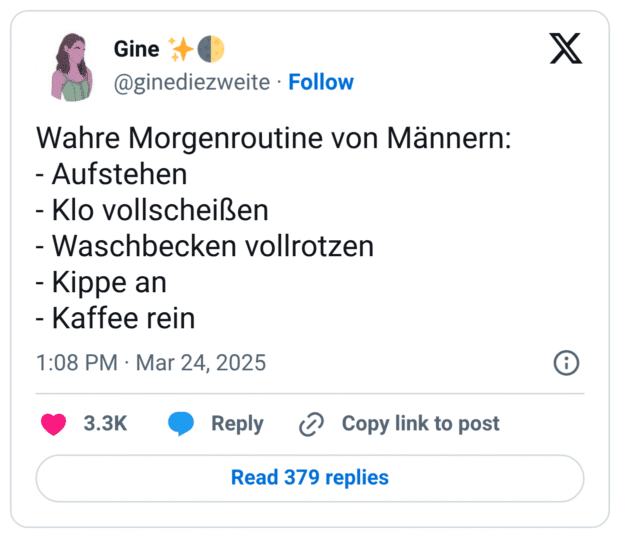The width and height of the screenshot is (620, 538).
Task: Click the sparkles emoji beside Gine
Action: tap(181, 49)
